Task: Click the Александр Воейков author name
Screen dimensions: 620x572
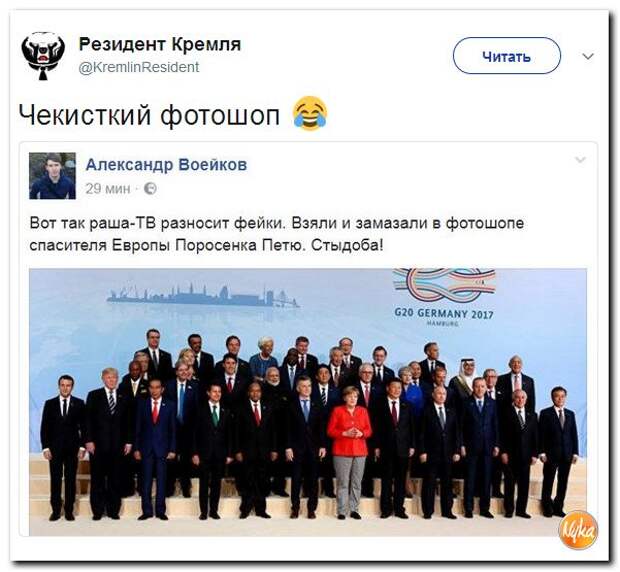Action: [x=166, y=164]
